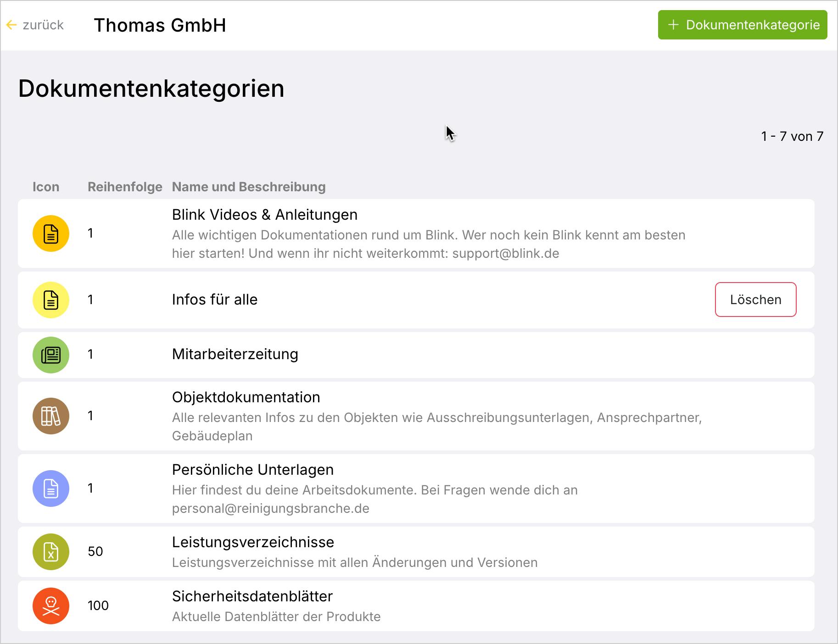The image size is (838, 644).
Task: Delete the Infos für alle category
Action: click(755, 300)
